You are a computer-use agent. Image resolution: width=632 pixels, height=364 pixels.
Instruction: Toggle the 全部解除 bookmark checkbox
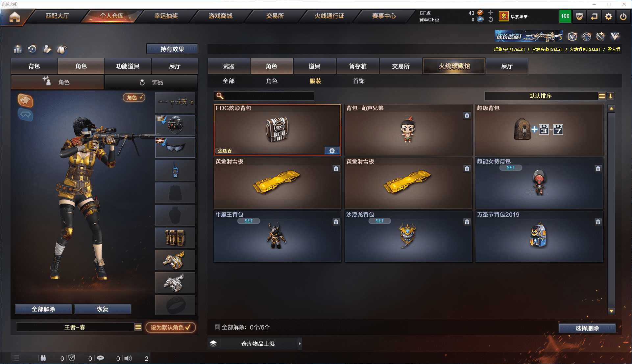point(217,327)
